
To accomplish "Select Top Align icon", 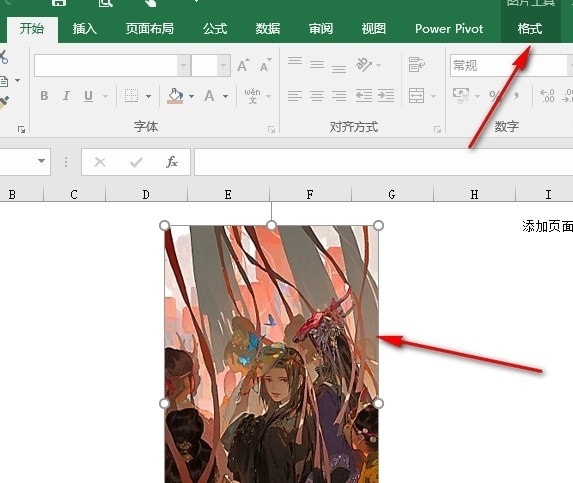I will 295,61.
